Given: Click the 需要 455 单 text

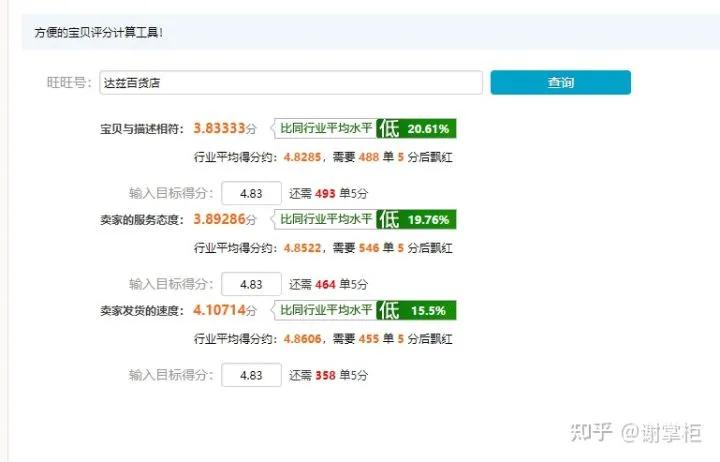Looking at the screenshot, I should [x=363, y=339].
